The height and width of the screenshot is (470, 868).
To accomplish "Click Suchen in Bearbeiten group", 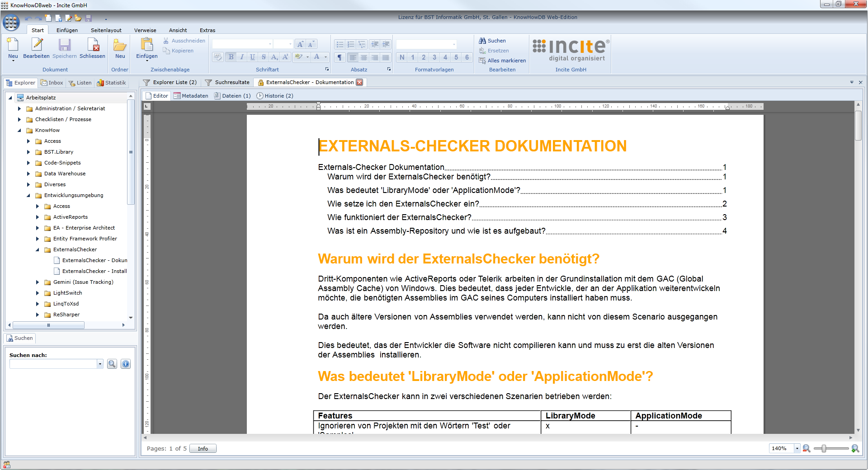I will point(492,41).
